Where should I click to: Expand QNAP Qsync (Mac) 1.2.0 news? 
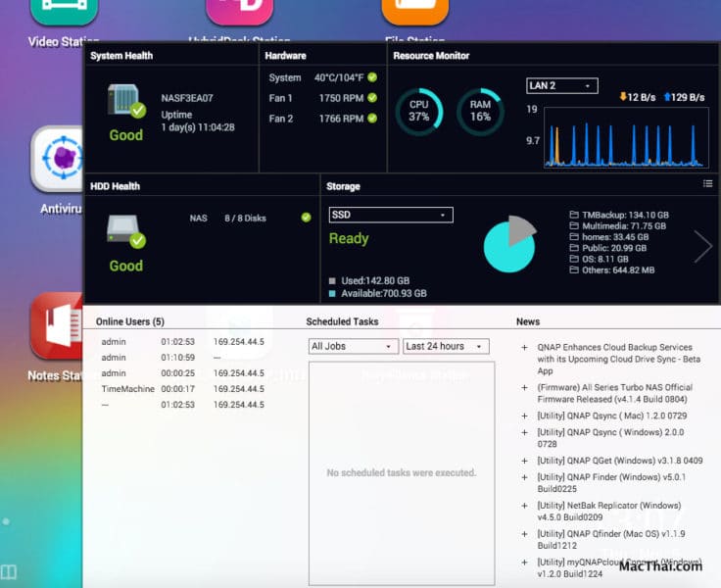coord(524,416)
